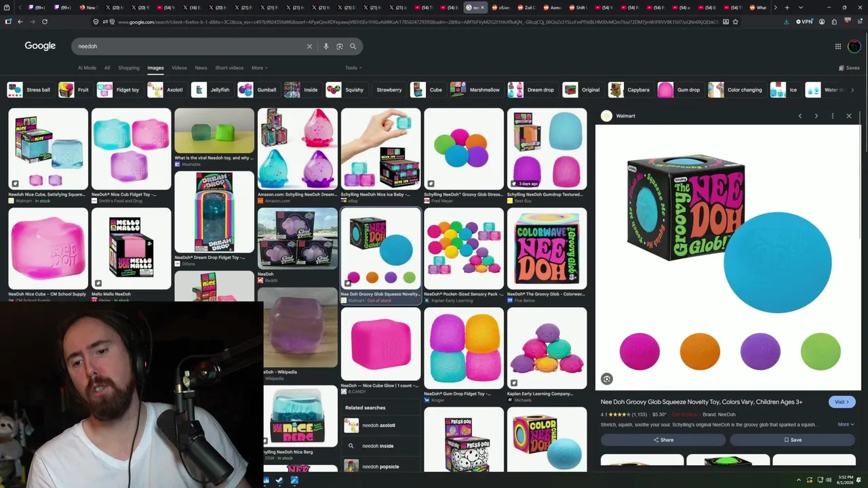
Task: Clear the needoh search query
Action: (309, 46)
